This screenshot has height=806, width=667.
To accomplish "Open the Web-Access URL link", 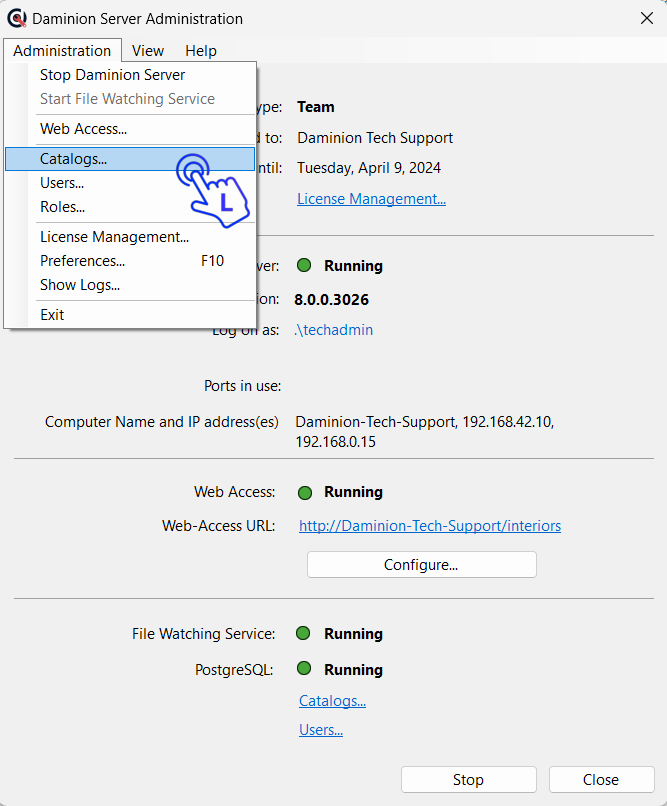I will tap(430, 526).
